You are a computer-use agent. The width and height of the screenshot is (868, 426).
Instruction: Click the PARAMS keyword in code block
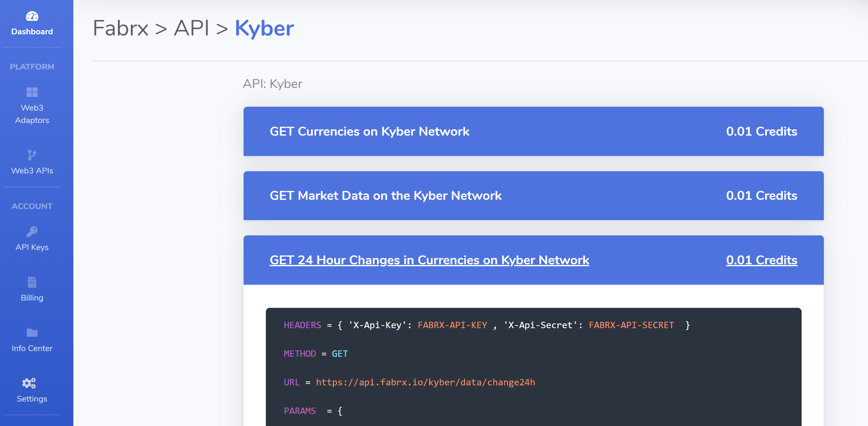(x=299, y=411)
